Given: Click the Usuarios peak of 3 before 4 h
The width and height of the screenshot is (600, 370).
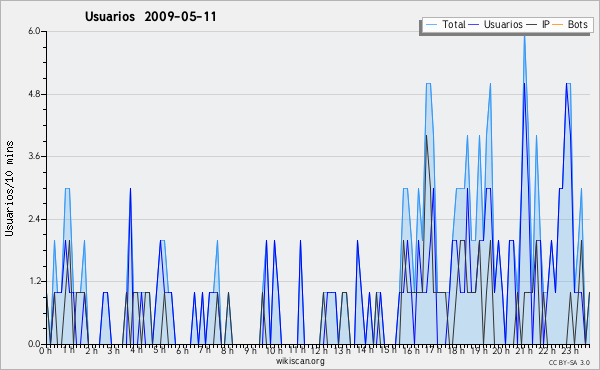Looking at the screenshot, I should (130, 189).
